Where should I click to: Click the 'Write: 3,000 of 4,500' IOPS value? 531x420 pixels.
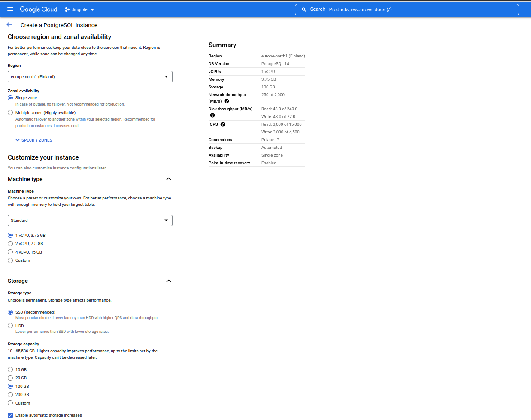280,132
